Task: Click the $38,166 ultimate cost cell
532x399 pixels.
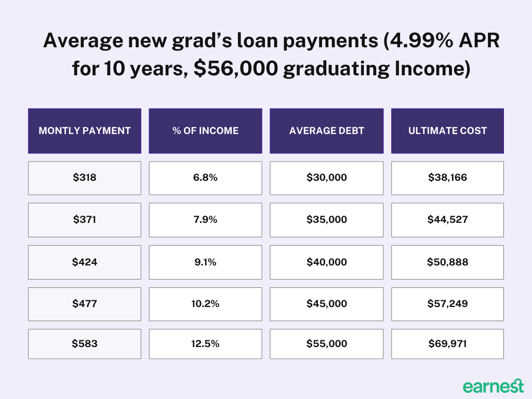Action: click(447, 178)
